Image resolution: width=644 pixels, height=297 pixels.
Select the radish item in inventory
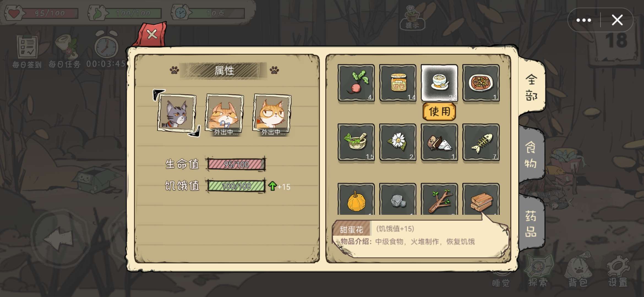[x=356, y=83]
